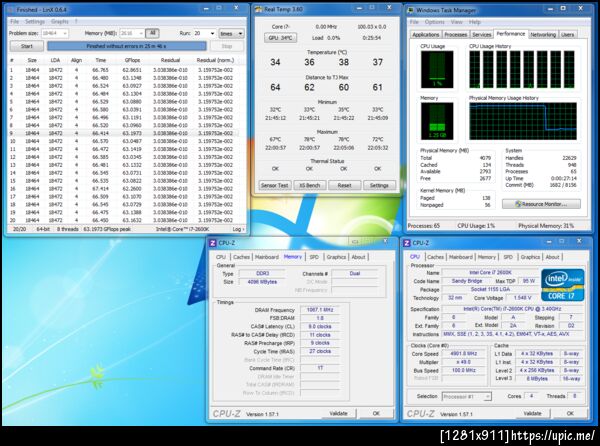Click the CPU-Z processor window title icon
The width and height of the screenshot is (600, 446).
407,243
